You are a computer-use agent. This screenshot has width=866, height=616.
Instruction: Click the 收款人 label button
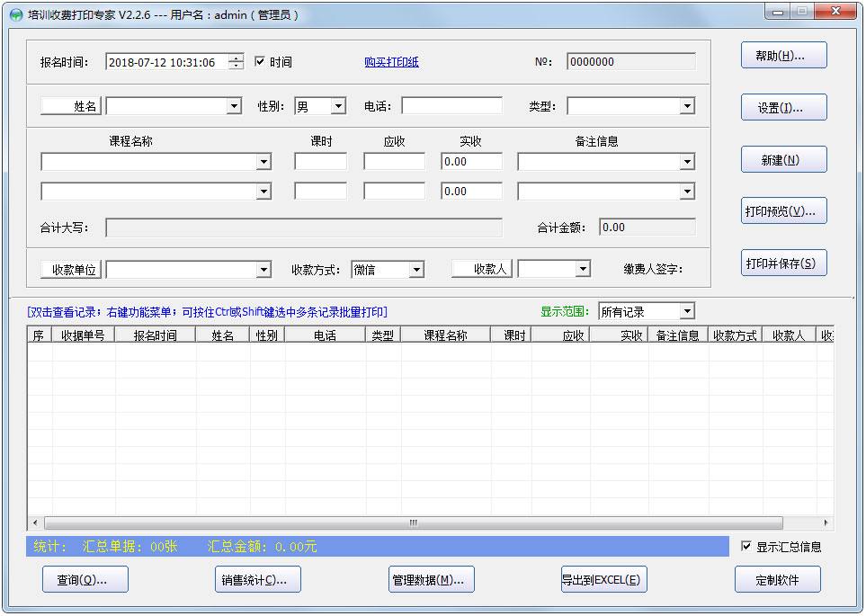coord(482,269)
